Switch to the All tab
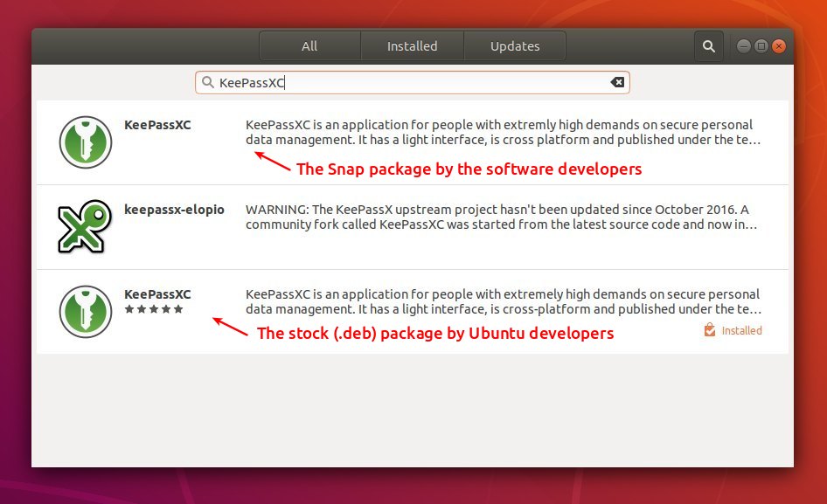 (x=309, y=46)
